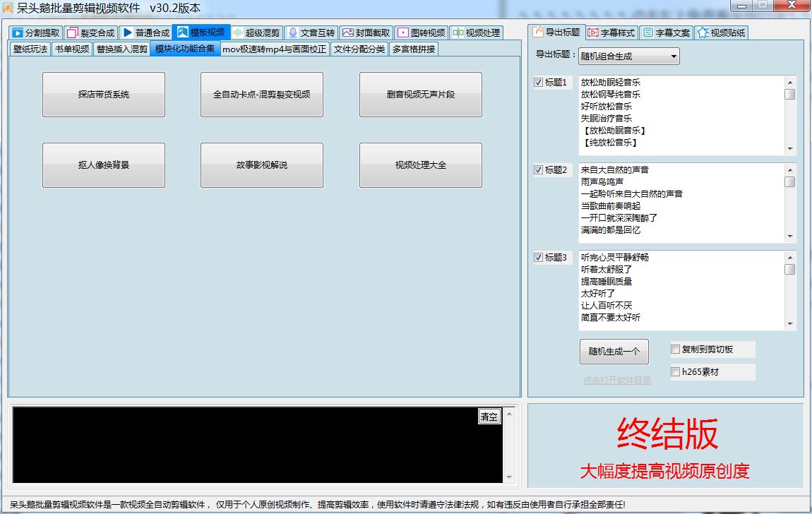The height and width of the screenshot is (514, 812).
Task: Select 简直不要太好听 line in 标题3
Action: [611, 317]
